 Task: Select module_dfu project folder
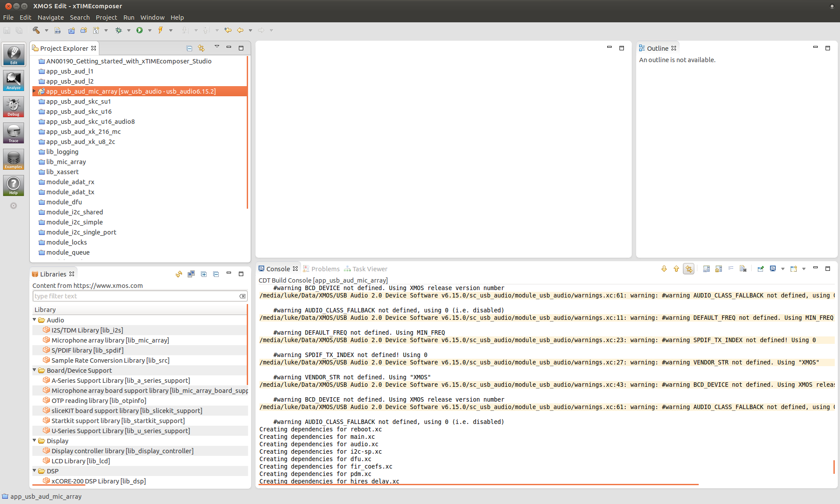[x=64, y=202]
